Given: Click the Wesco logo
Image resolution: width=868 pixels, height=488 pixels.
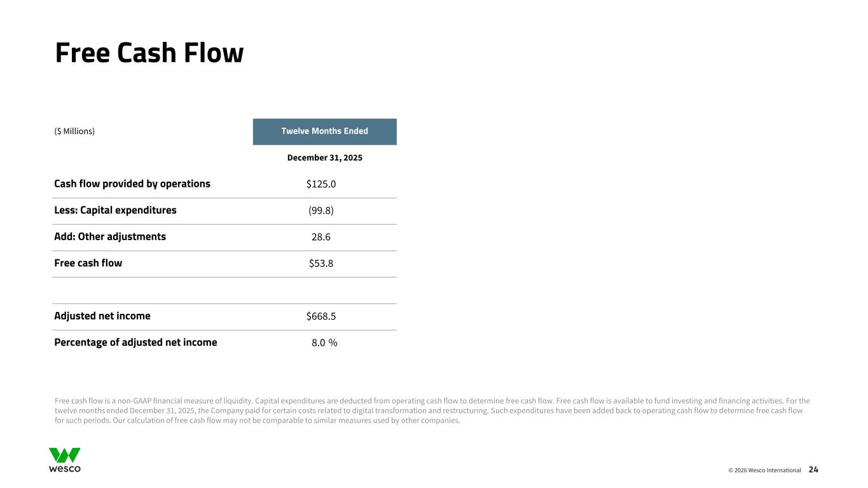Looking at the screenshot, I should click(x=65, y=460).
